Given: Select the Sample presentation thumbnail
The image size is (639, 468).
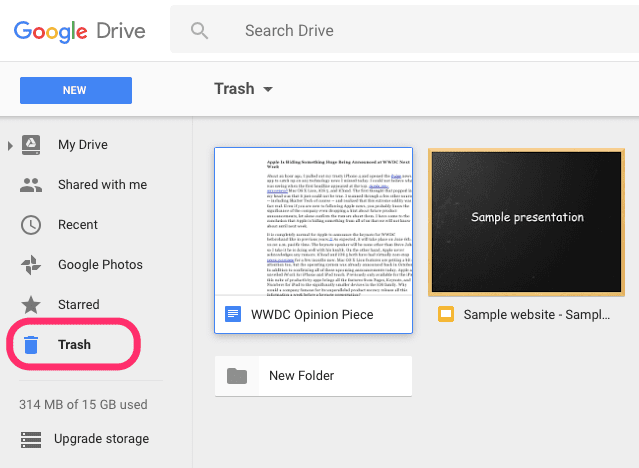Looking at the screenshot, I should click(x=527, y=222).
